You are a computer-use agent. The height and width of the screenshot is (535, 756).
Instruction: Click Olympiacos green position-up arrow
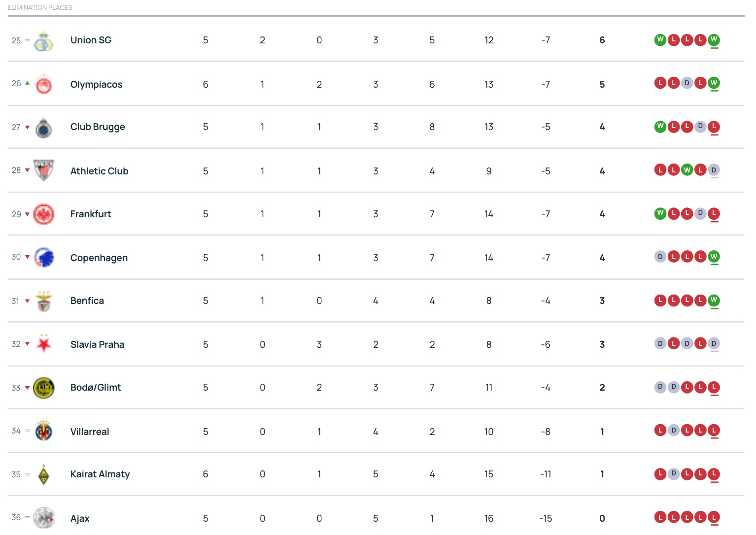point(28,83)
